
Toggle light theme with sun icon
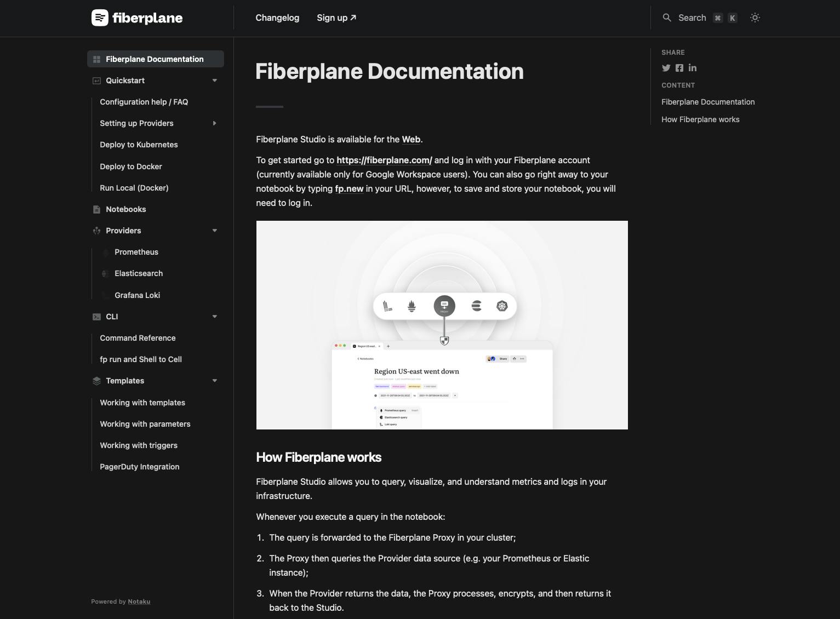755,18
